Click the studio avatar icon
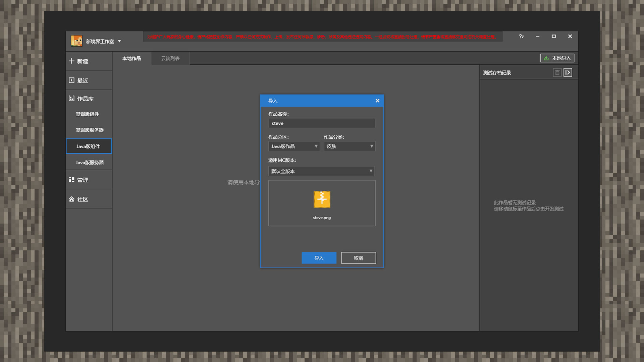 [76, 41]
